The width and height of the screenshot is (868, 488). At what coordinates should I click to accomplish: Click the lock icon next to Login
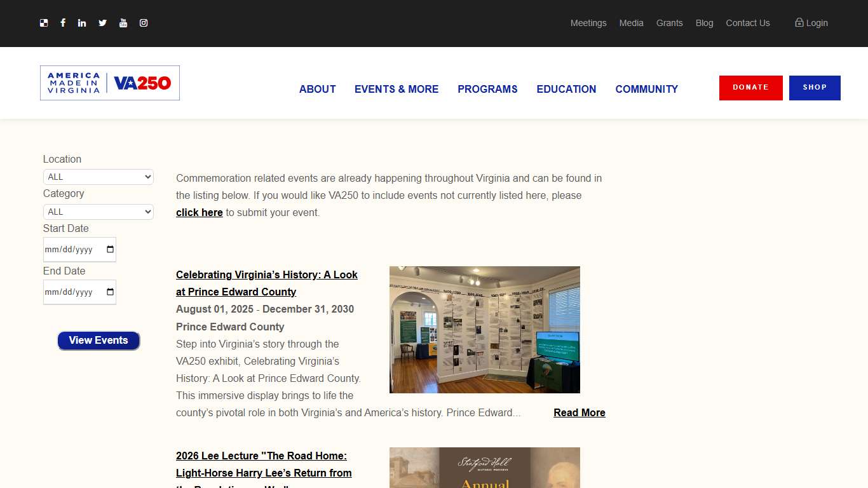798,22
